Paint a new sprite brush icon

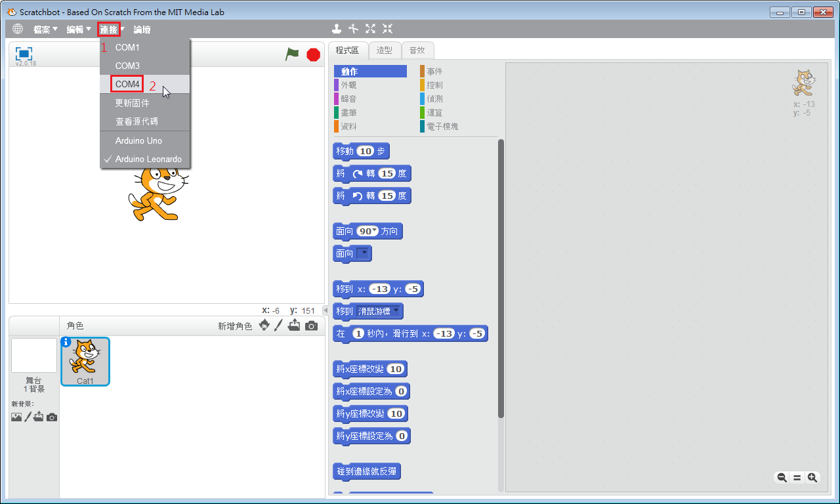click(278, 325)
